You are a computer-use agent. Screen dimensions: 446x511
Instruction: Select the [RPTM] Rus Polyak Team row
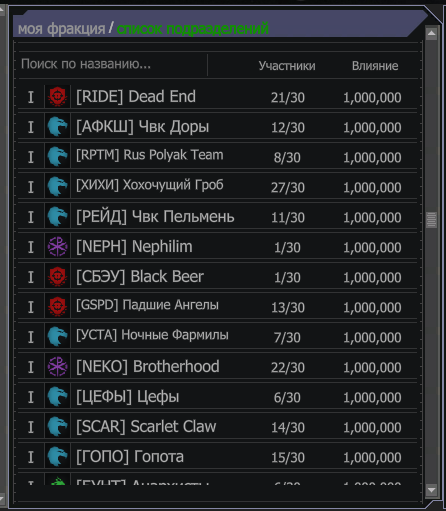coord(217,157)
